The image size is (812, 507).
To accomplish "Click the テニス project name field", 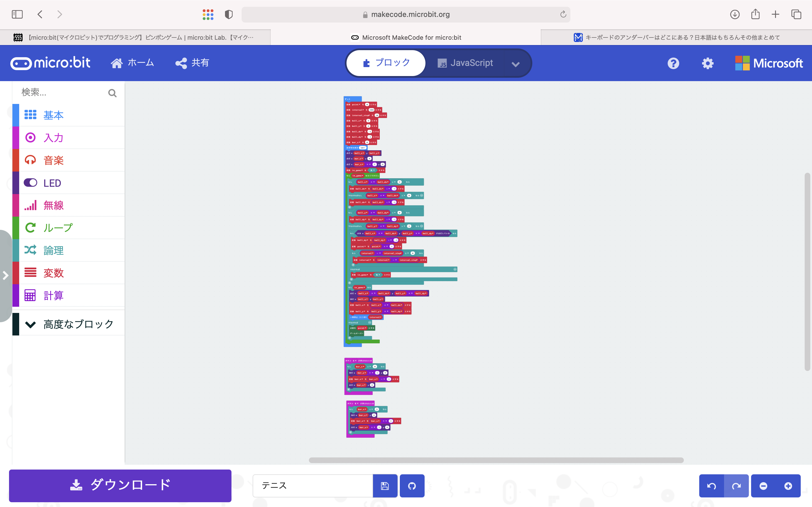I will point(312,486).
